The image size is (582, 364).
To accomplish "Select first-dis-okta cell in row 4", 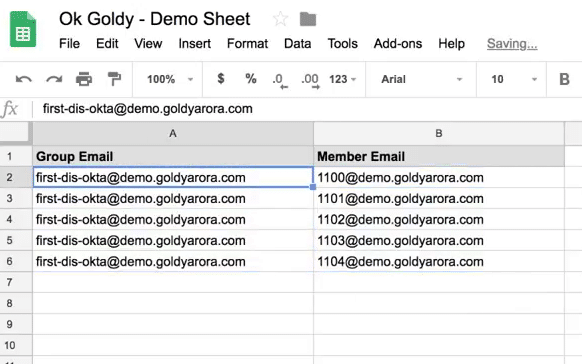I will (x=173, y=219).
